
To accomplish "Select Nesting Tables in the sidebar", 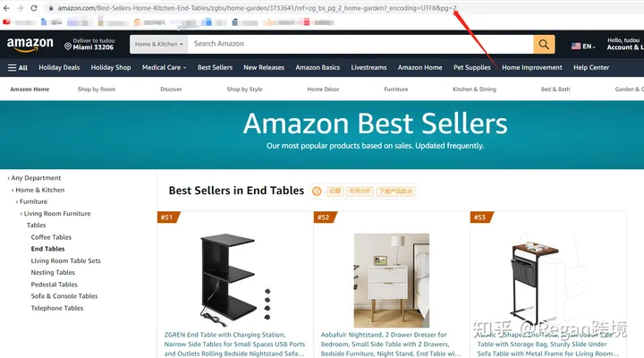I will pos(53,272).
